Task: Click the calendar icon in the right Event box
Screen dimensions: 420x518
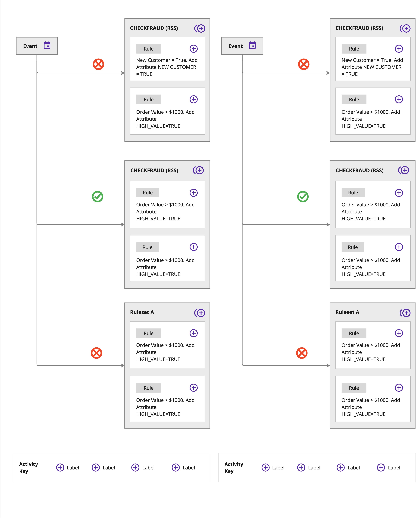Action: (252, 45)
